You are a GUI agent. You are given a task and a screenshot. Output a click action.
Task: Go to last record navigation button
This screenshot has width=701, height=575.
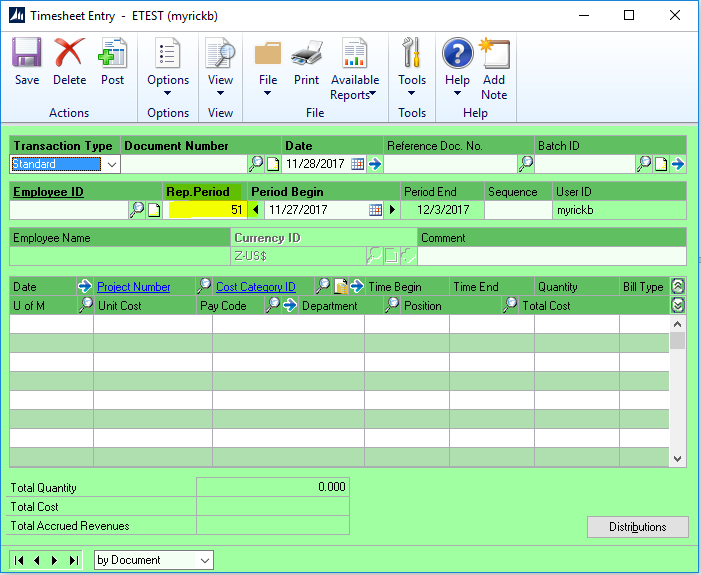pos(74,560)
